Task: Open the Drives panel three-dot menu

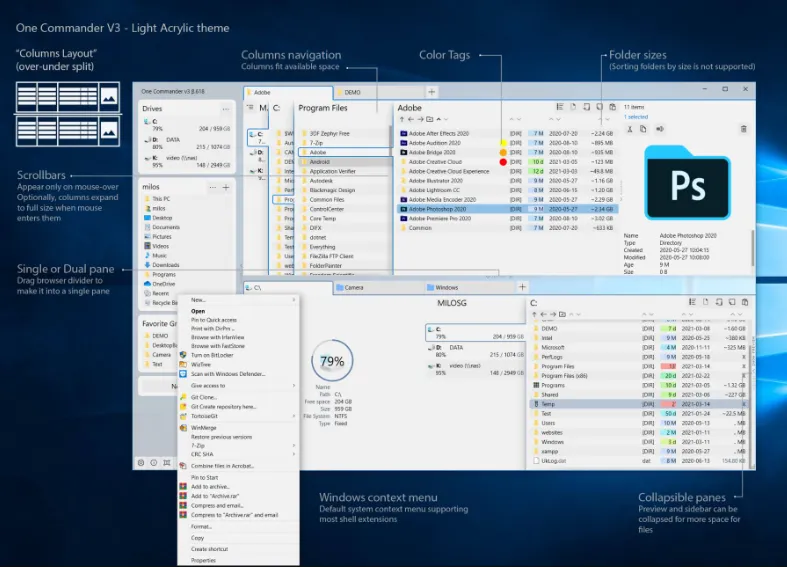Action: (226, 109)
